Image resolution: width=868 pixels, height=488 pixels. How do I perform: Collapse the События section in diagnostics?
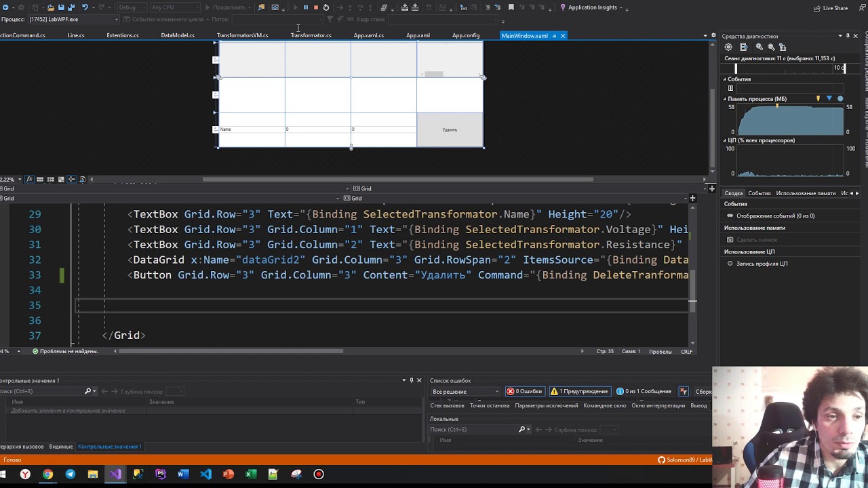point(725,79)
